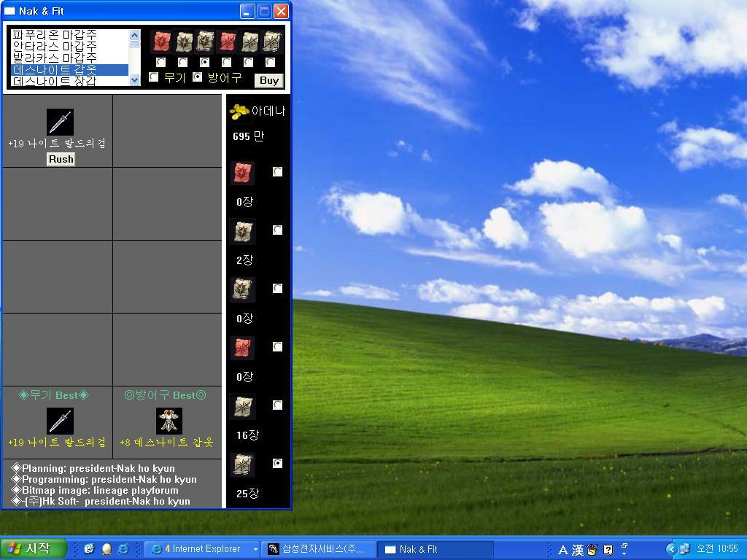Click the language bar A input mode icon

tap(562, 550)
